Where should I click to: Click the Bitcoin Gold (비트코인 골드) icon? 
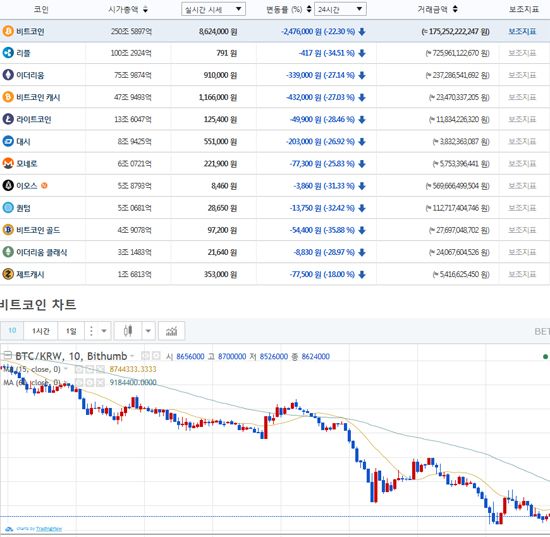pos(8,230)
